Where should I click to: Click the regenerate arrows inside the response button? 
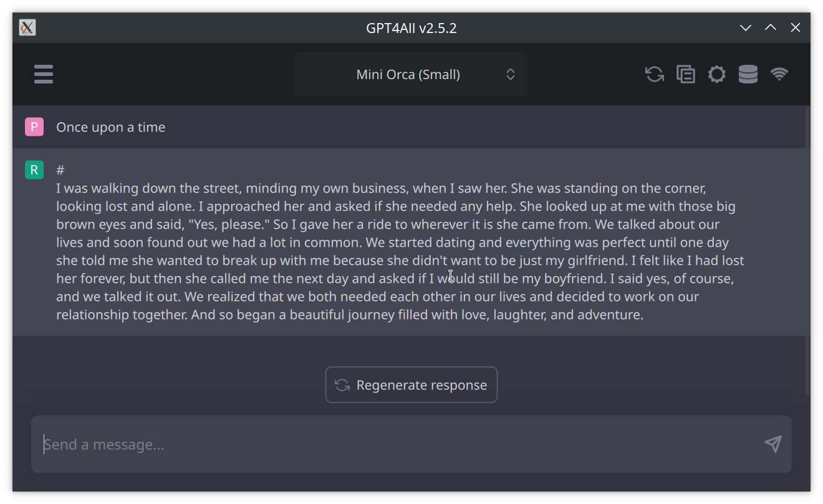341,384
